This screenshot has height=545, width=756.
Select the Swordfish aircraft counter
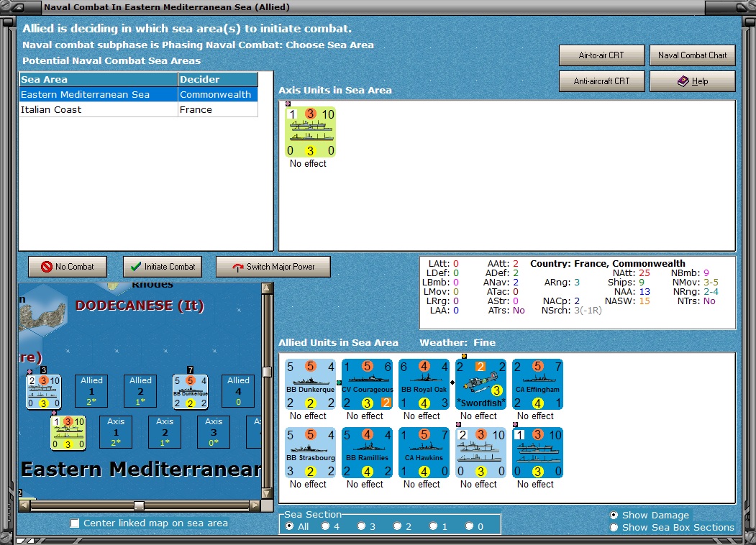point(481,384)
